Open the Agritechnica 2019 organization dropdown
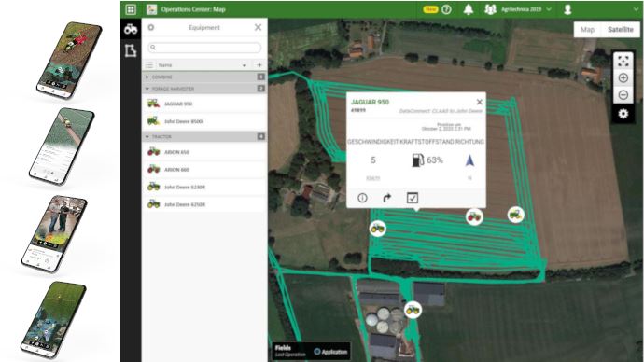Viewport: 644px width, 362px height. pos(525,9)
